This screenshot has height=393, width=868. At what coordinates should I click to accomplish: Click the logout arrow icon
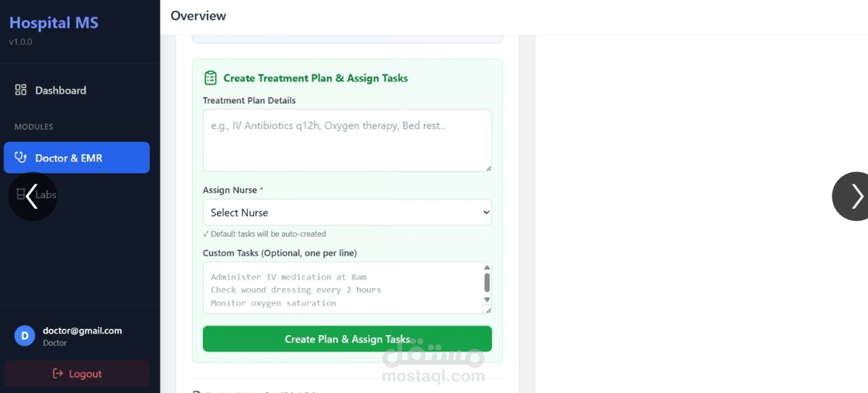click(58, 373)
